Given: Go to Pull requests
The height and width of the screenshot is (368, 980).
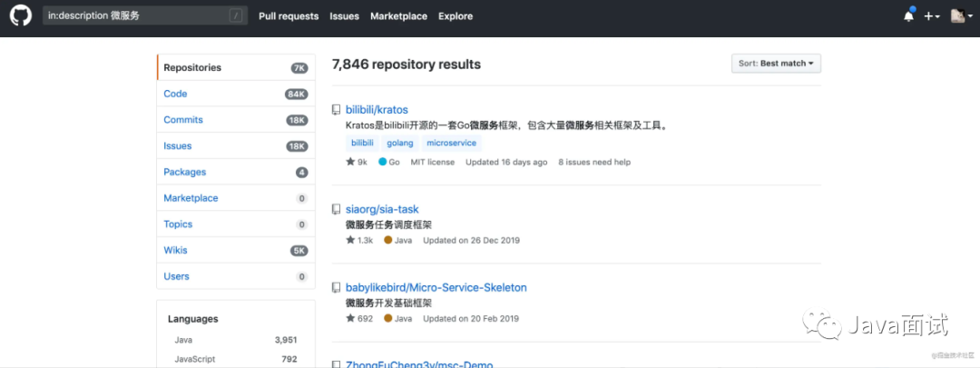Looking at the screenshot, I should pos(289,16).
